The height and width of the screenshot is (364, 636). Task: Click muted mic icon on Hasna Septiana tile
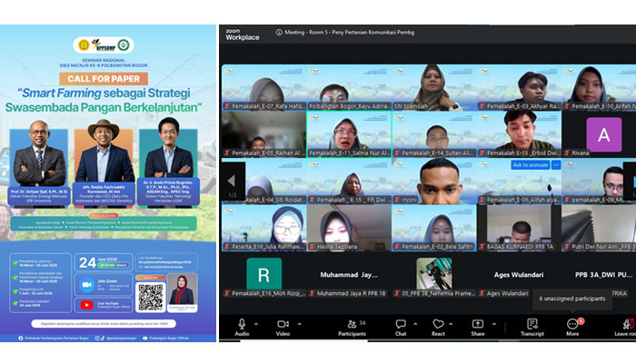(x=313, y=247)
